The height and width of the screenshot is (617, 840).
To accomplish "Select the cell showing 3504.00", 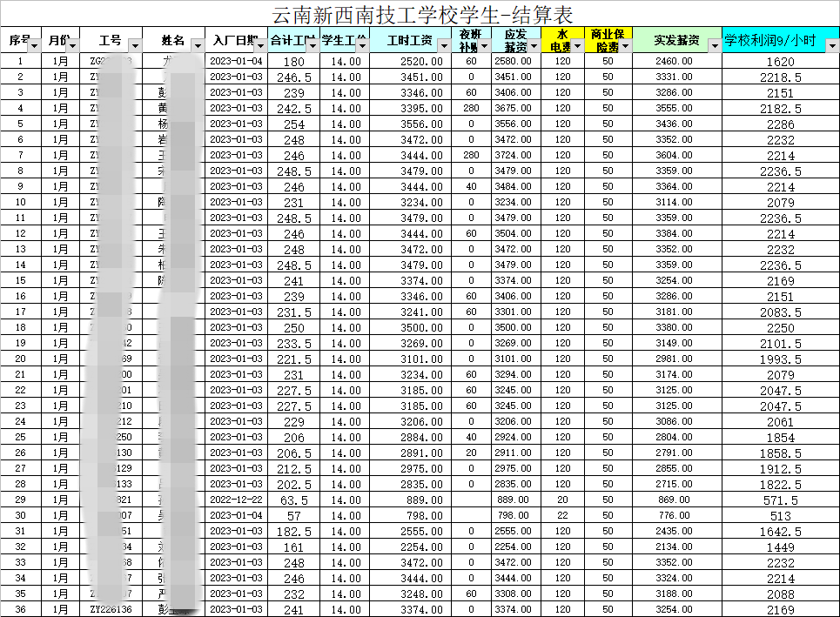I will [516, 233].
